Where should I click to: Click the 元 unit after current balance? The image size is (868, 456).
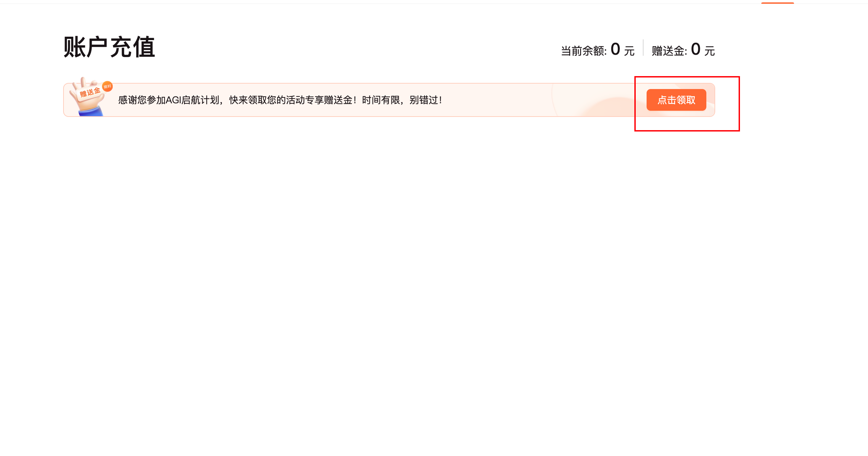[x=629, y=51]
